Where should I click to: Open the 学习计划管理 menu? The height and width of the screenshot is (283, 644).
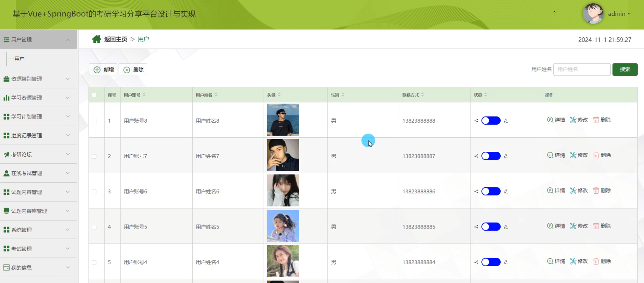pyautogui.click(x=38, y=116)
